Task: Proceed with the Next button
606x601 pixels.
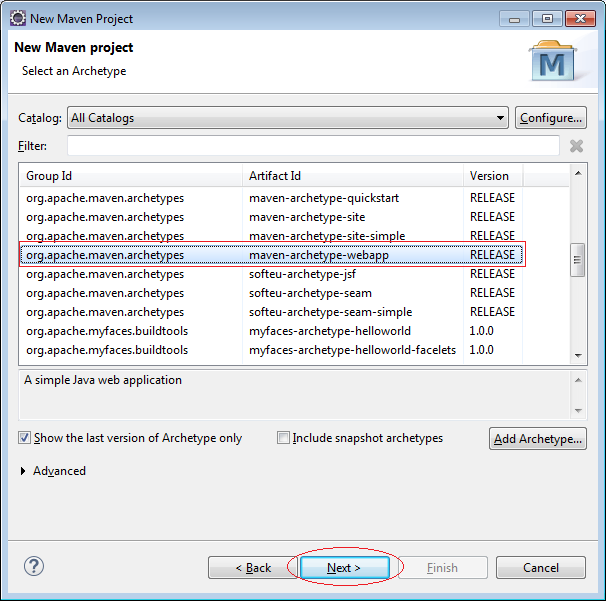Action: point(344,568)
